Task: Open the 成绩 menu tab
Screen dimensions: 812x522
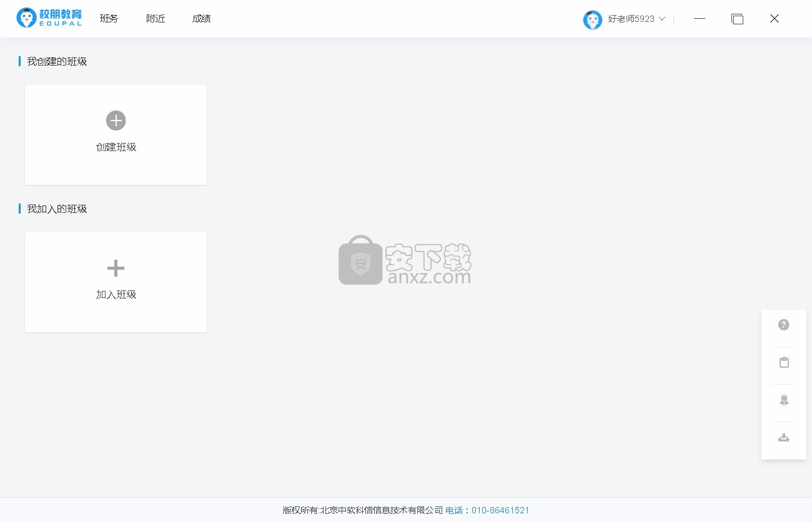Action: tap(202, 19)
